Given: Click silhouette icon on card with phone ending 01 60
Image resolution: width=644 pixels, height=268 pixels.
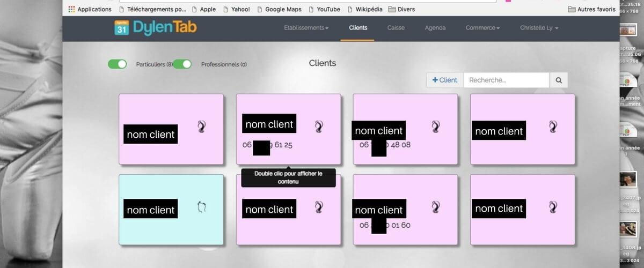Looking at the screenshot, I should pyautogui.click(x=436, y=207).
